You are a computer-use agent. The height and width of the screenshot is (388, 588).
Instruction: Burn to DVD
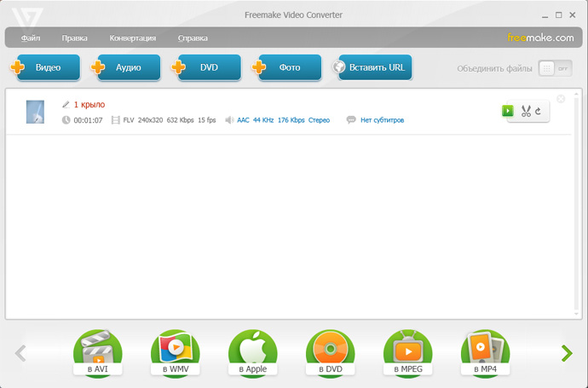click(x=331, y=353)
